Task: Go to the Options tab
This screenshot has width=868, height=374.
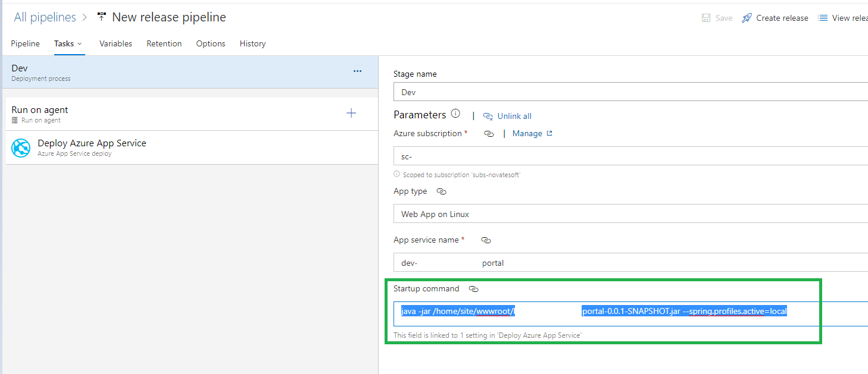Action: coord(211,43)
